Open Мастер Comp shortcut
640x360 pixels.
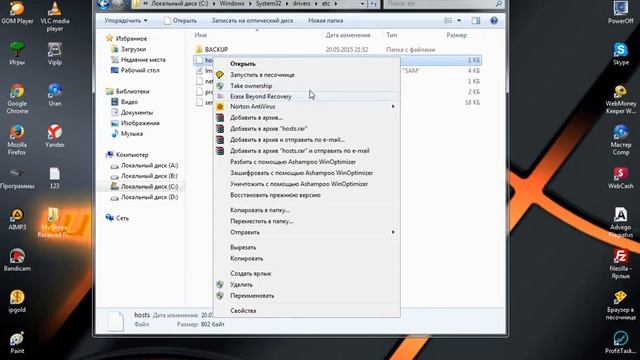point(620,140)
